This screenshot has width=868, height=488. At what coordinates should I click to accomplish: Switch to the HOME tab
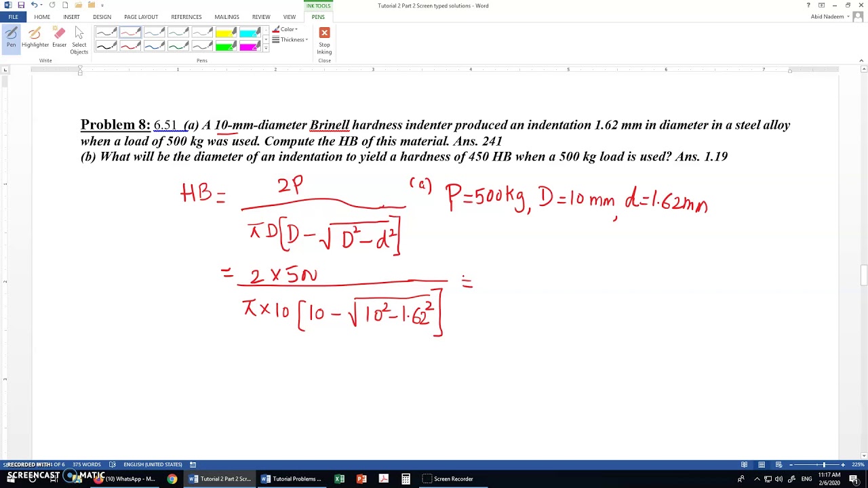tap(42, 17)
